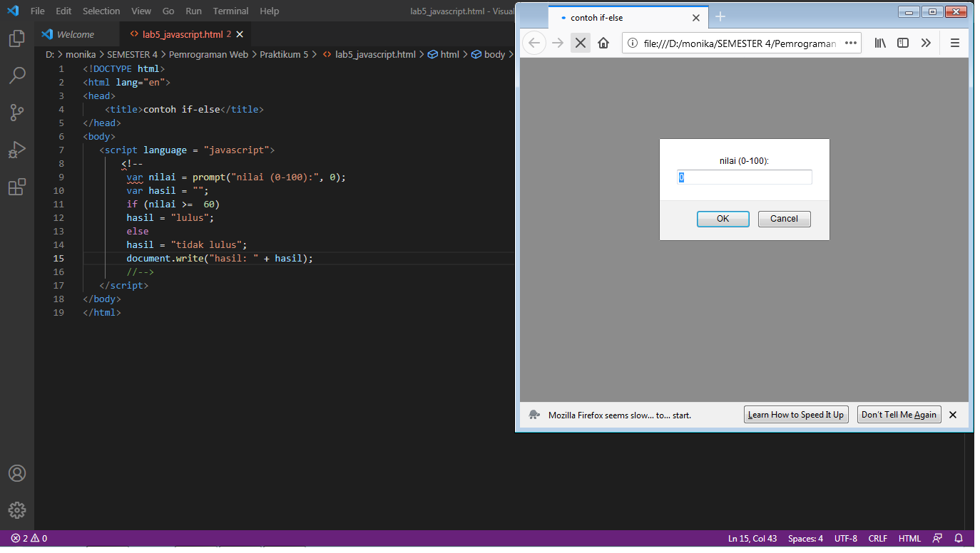Open the page actions ellipsis in the URL bar
This screenshot has height=553, width=980.
(x=850, y=43)
